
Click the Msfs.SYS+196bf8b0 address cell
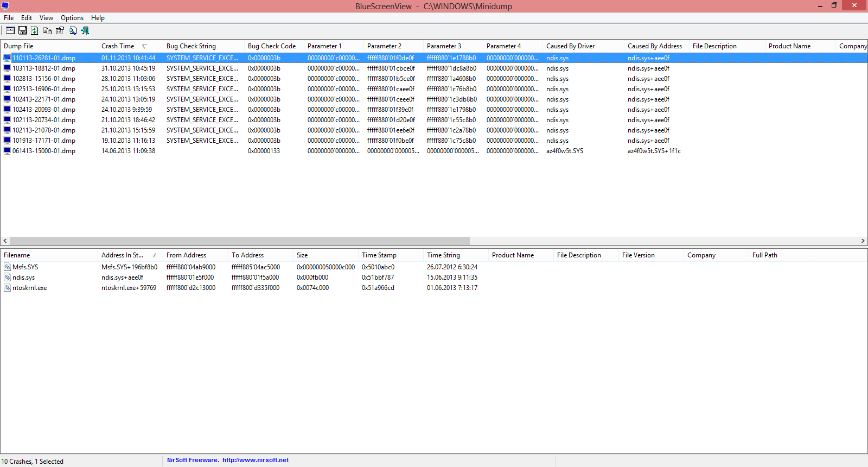click(129, 267)
